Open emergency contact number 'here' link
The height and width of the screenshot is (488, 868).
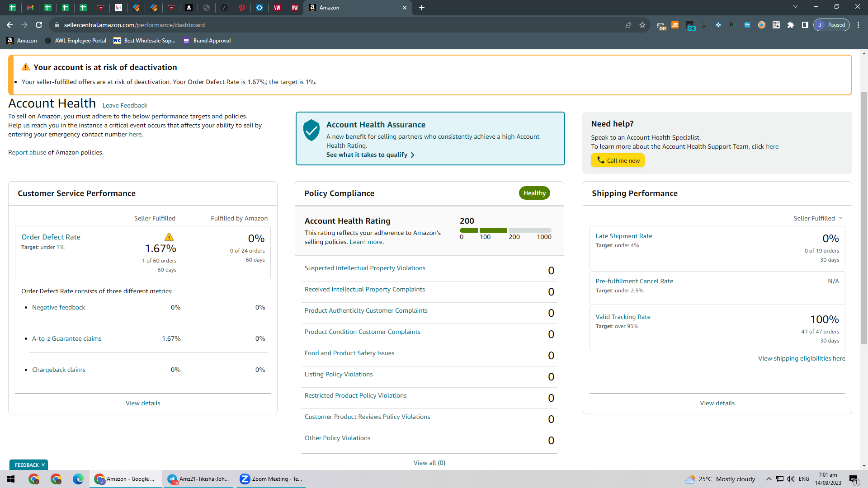pyautogui.click(x=135, y=134)
